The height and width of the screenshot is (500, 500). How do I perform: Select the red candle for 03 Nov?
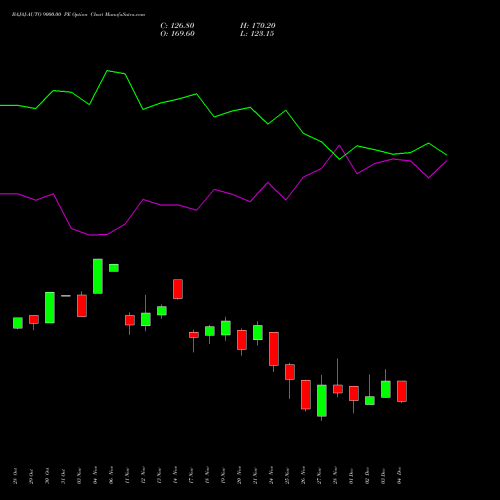tap(82, 305)
